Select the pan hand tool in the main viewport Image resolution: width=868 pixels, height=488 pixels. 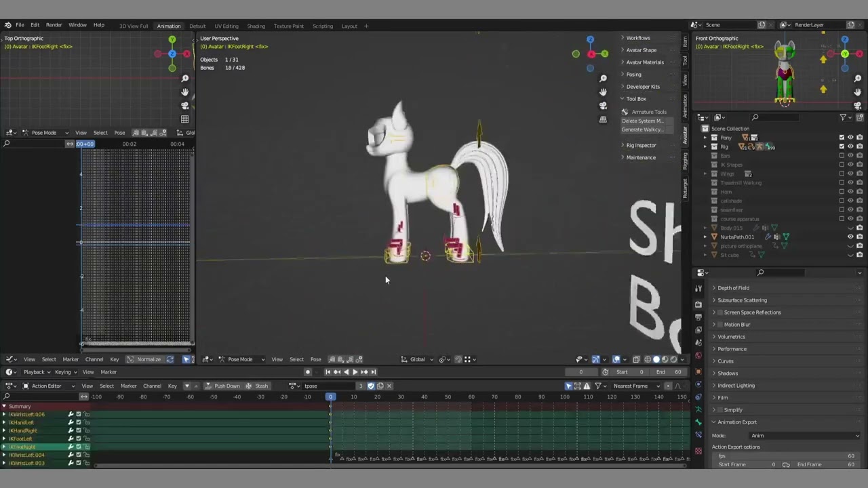tap(603, 92)
